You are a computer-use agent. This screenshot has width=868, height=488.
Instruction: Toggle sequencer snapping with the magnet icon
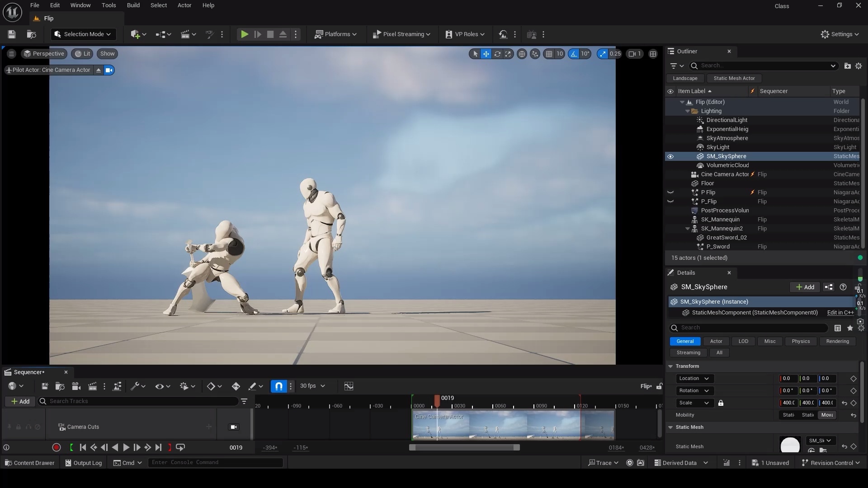278,386
